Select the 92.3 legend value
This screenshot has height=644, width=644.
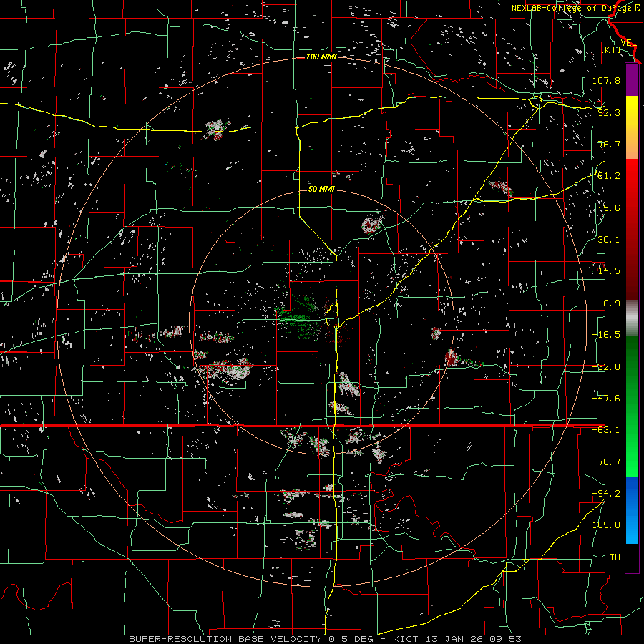click(609, 112)
